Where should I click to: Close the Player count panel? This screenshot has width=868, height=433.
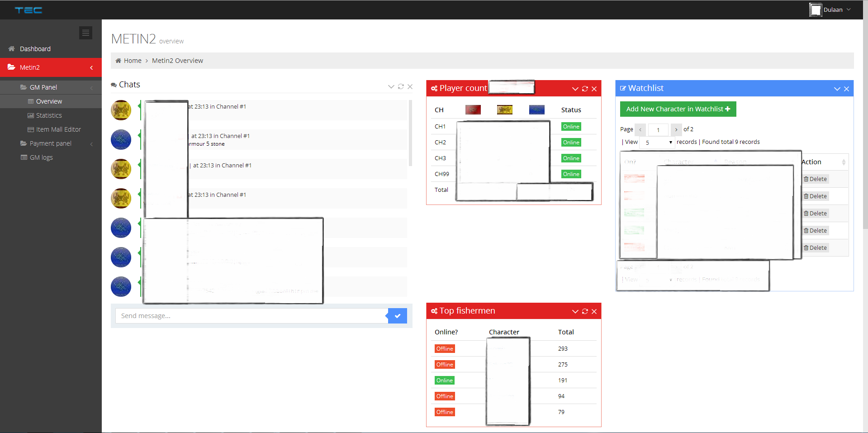594,89
